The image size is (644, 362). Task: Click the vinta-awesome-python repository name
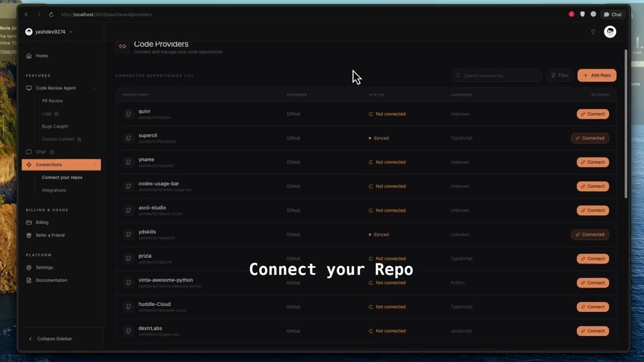pyautogui.click(x=166, y=280)
